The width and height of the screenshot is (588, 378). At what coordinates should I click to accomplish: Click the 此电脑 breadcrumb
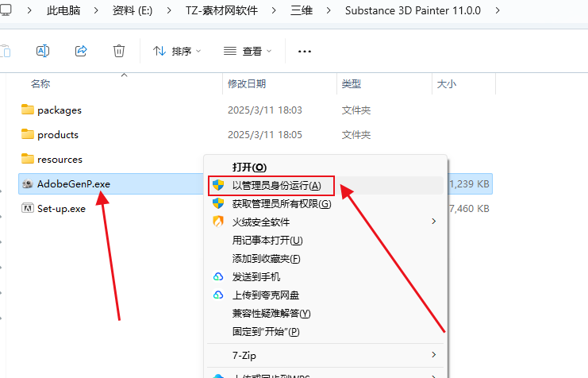tap(63, 10)
